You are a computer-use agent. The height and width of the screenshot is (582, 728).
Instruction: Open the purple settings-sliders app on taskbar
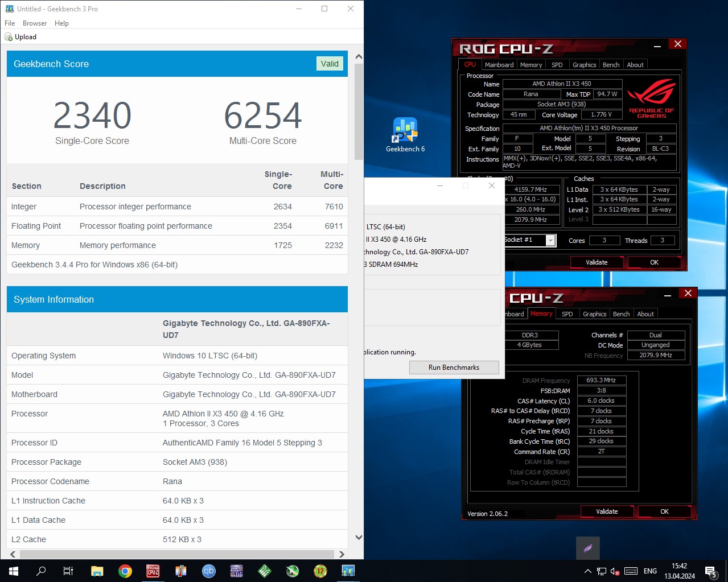(x=237, y=571)
